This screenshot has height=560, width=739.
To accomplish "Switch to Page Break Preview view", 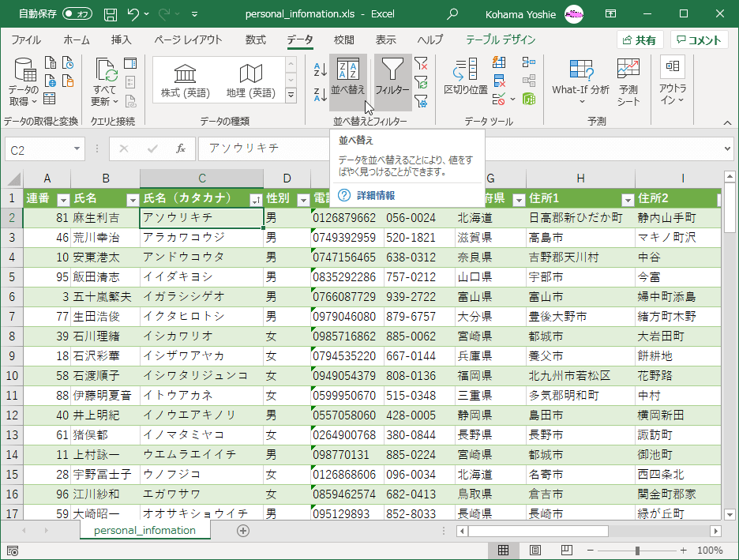I will point(566,550).
